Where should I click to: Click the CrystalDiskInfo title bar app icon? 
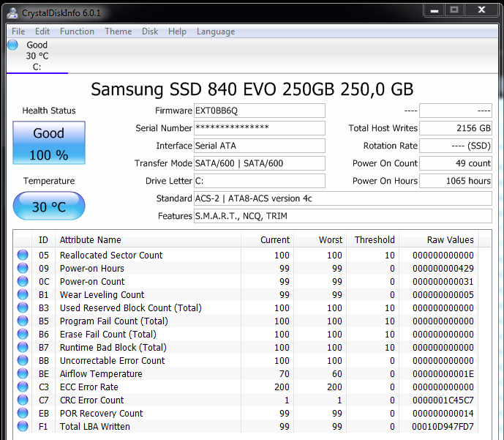pyautogui.click(x=12, y=13)
